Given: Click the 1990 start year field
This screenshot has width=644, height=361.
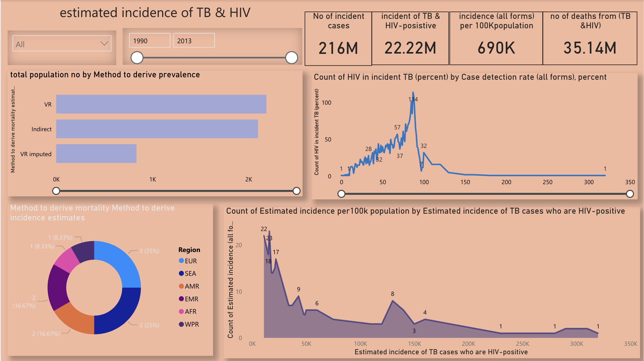Looking at the screenshot, I should pos(149,41).
